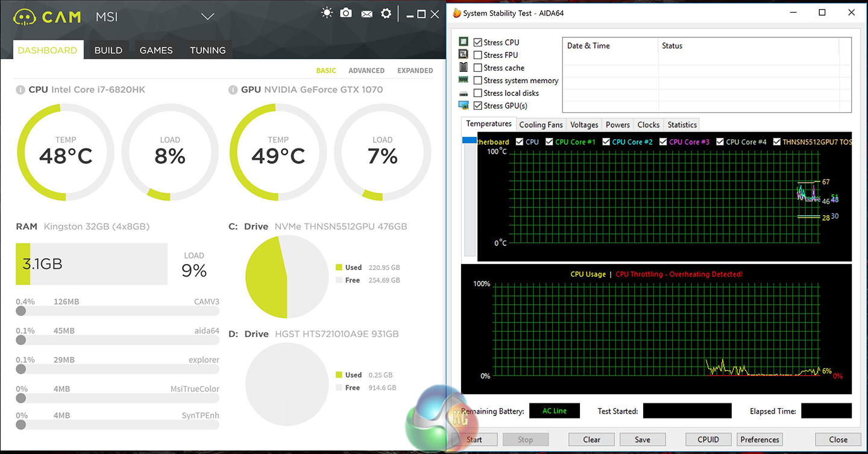Click the explorer process usage slider knob
The width and height of the screenshot is (868, 454).
pyautogui.click(x=21, y=369)
